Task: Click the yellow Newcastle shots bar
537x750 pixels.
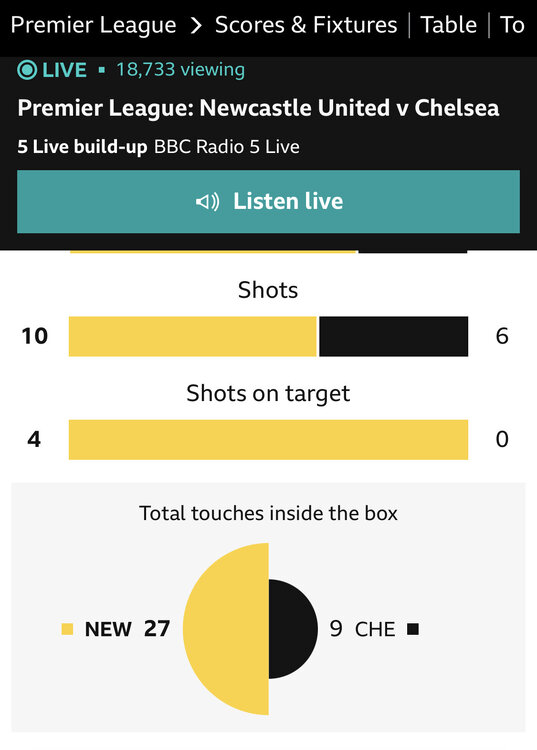Action: 193,336
